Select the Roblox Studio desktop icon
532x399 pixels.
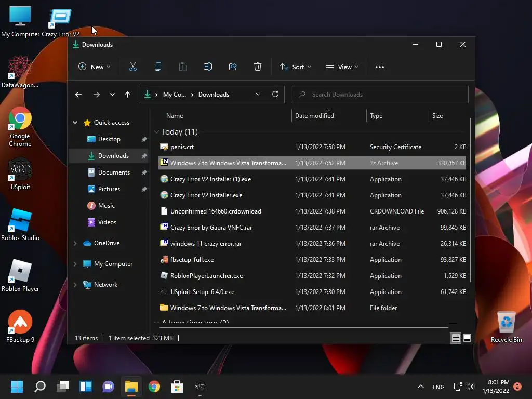tap(20, 225)
